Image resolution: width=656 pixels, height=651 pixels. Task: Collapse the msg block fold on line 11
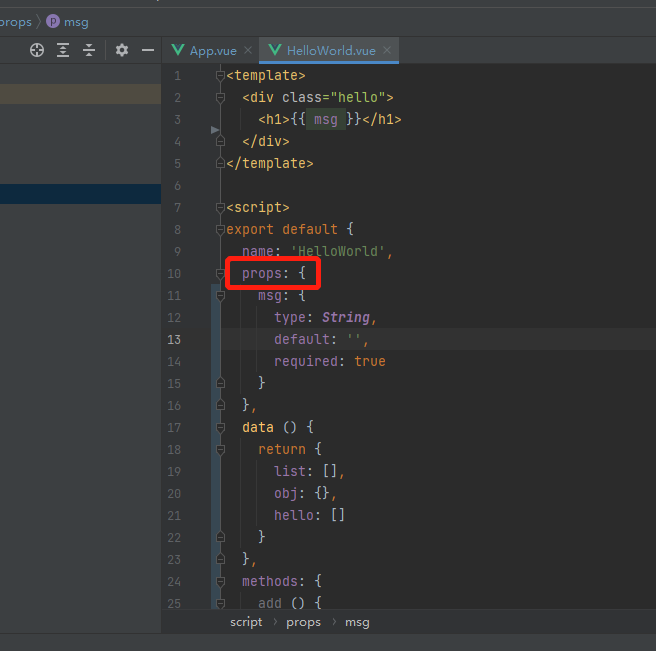pos(220,296)
